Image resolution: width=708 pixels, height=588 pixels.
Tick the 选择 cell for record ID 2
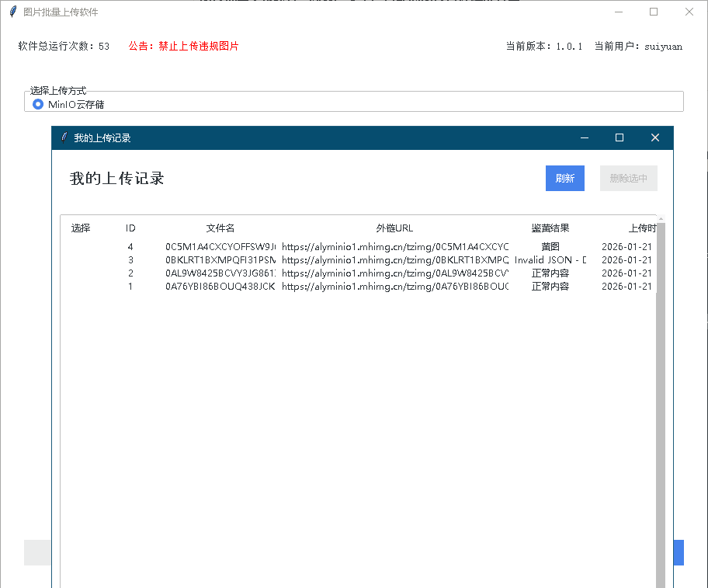81,273
